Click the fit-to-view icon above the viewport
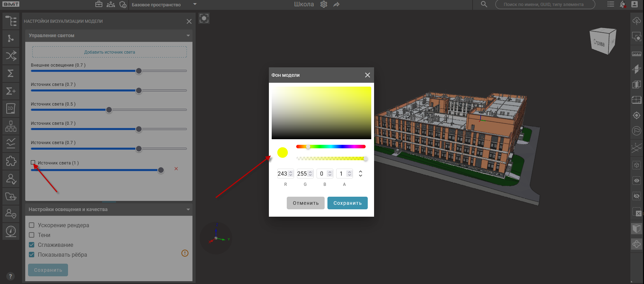644x284 pixels. pos(204,18)
